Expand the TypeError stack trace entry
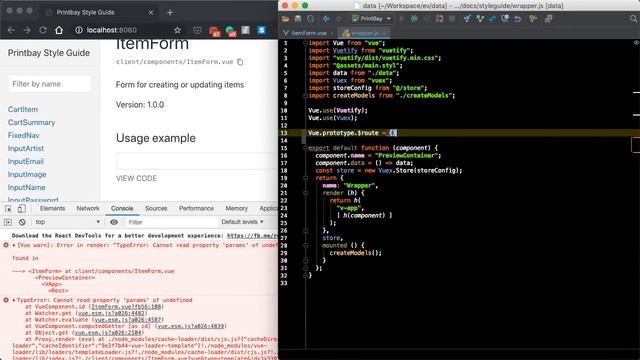 14,300
